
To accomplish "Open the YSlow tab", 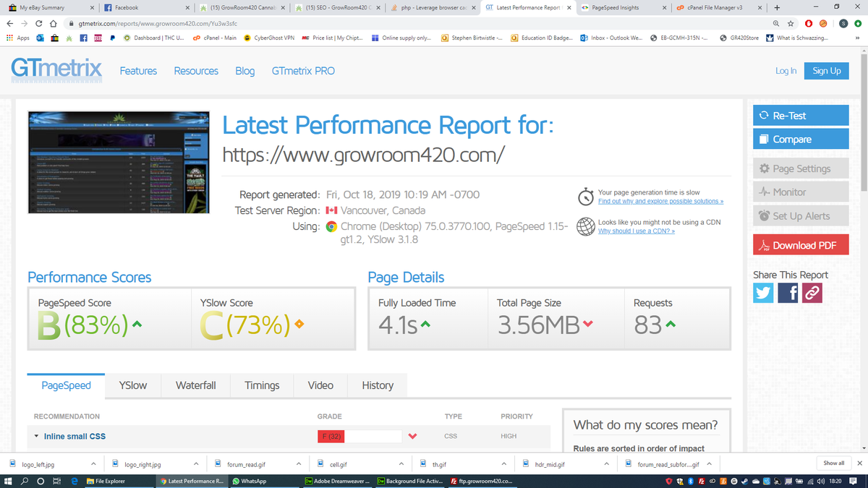I will pyautogui.click(x=132, y=385).
